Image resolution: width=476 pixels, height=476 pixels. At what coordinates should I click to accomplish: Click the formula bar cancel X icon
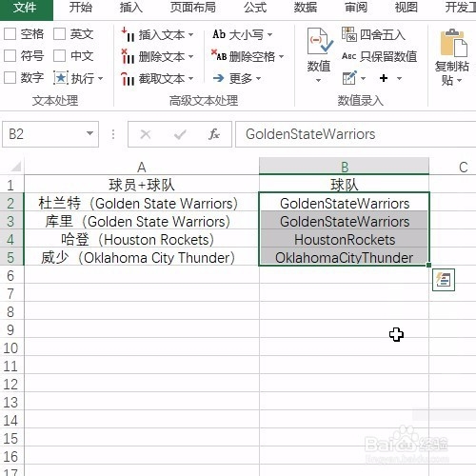[x=146, y=134]
